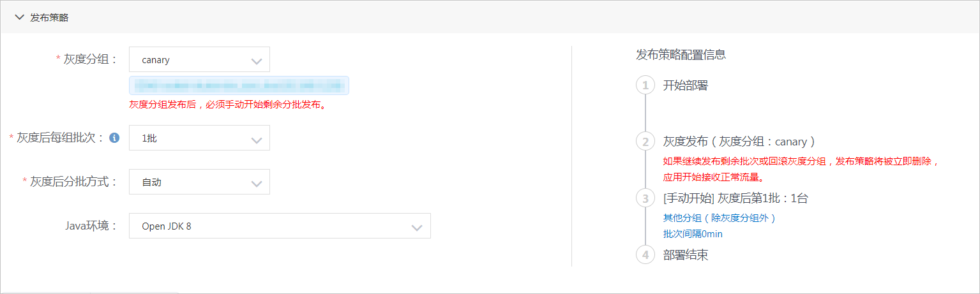This screenshot has width=980, height=294.
Task: Click the 发布策略配置信息 heading
Action: click(x=681, y=55)
